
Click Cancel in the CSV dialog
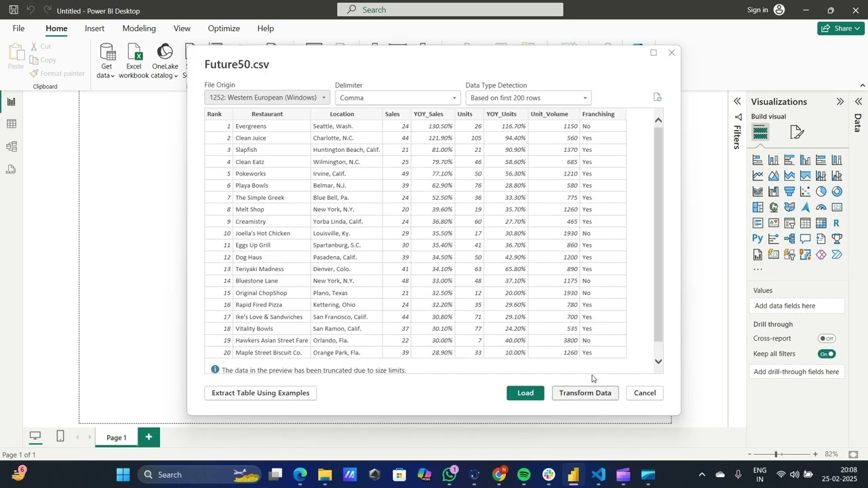tap(645, 393)
